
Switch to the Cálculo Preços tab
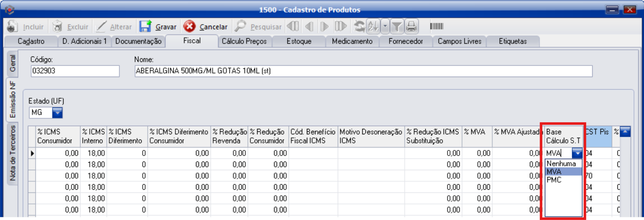244,41
